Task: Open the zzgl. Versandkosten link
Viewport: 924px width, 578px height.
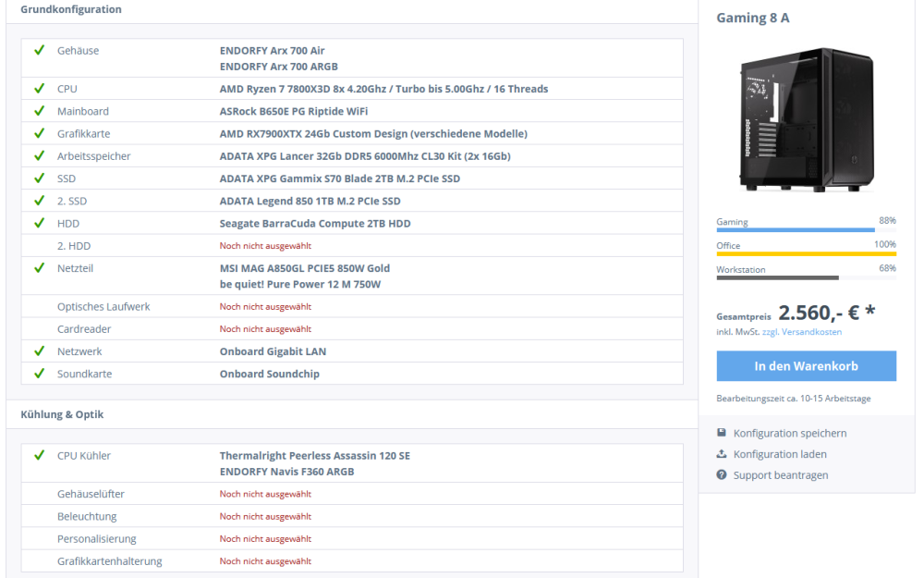Action: coord(802,332)
